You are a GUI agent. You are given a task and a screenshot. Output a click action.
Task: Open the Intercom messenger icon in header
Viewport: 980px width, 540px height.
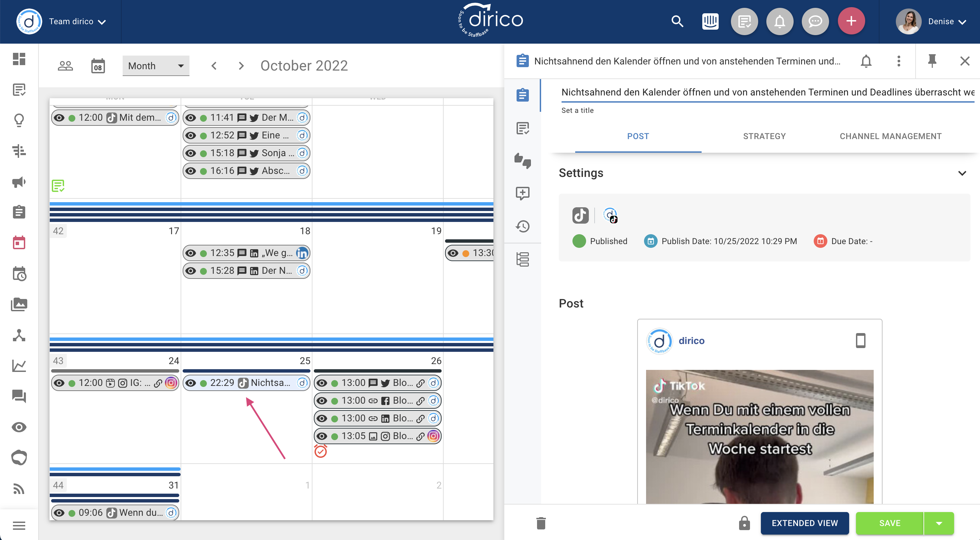click(710, 21)
